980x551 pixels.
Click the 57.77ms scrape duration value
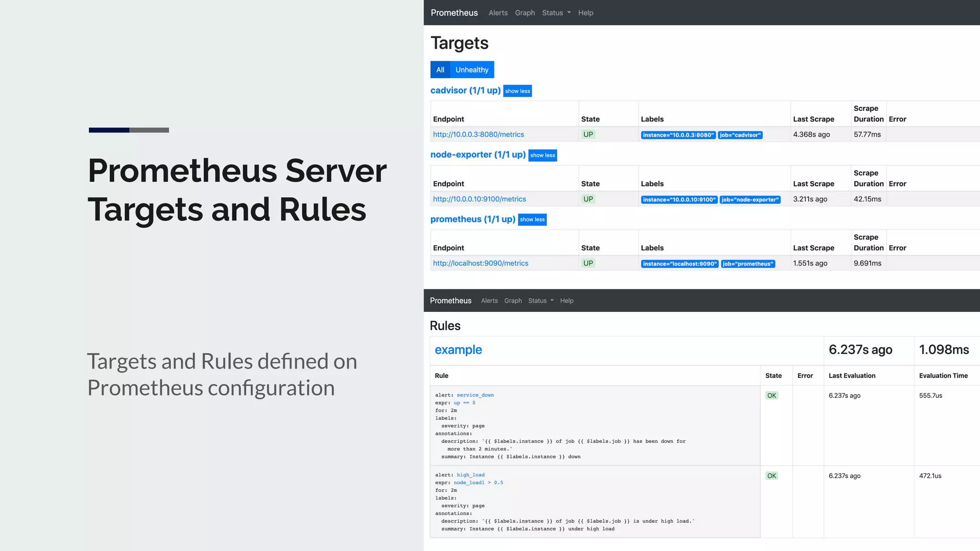pos(867,134)
